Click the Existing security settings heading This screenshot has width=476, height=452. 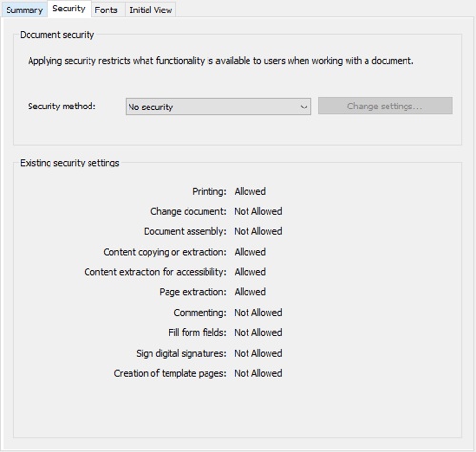point(69,163)
